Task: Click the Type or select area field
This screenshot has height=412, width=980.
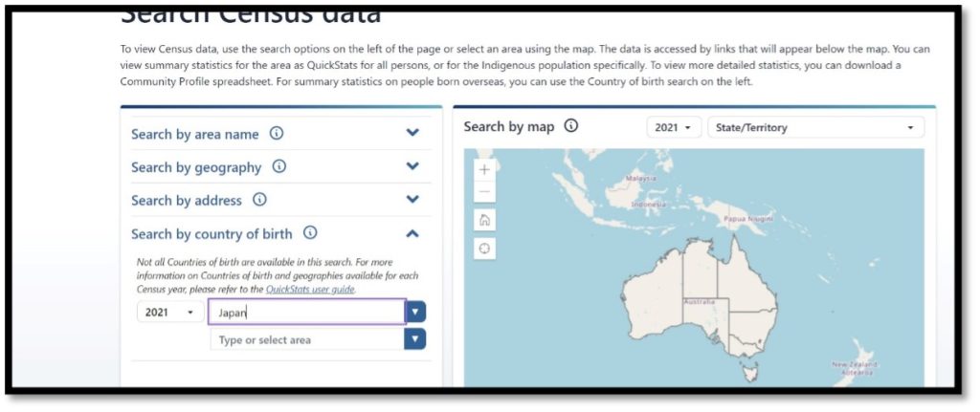Action: point(306,339)
